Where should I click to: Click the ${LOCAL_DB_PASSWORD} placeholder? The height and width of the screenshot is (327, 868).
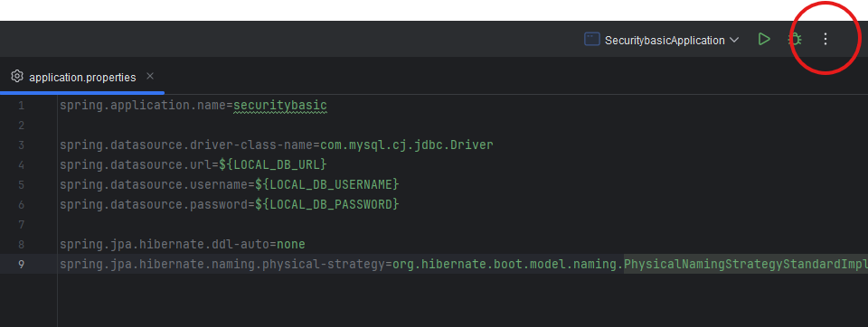coord(327,204)
